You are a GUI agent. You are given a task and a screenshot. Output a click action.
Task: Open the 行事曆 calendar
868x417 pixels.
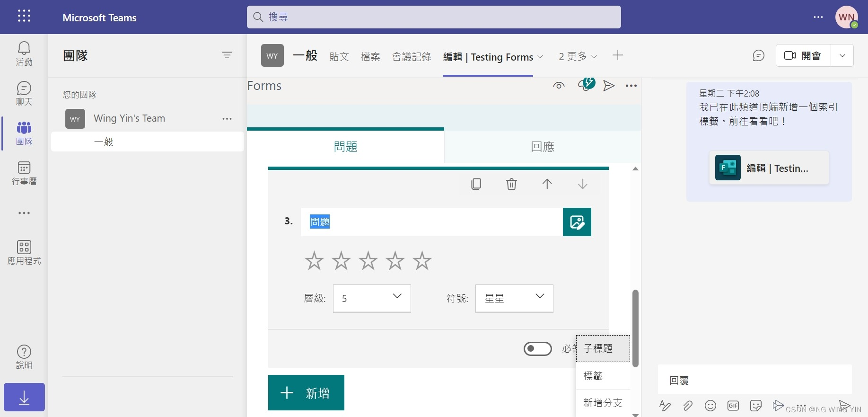click(x=24, y=173)
